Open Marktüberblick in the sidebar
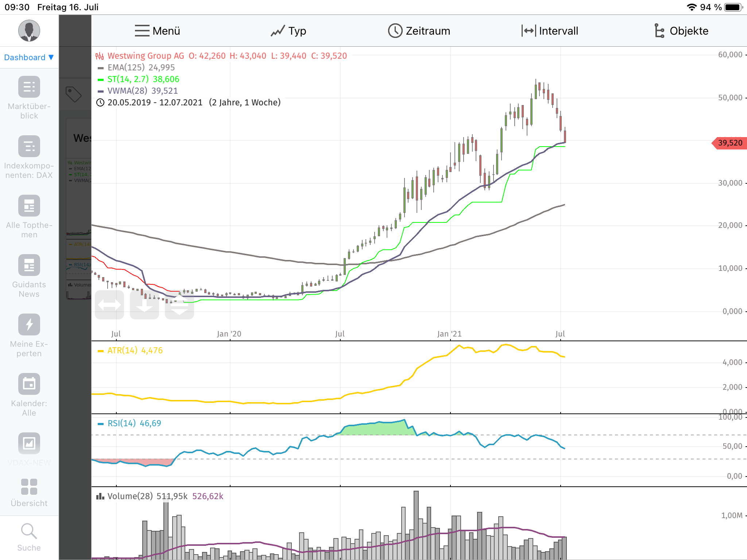This screenshot has height=560, width=747. click(29, 87)
